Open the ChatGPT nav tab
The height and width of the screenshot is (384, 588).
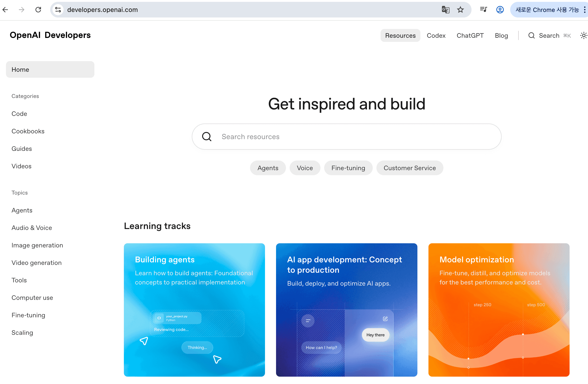coord(470,36)
